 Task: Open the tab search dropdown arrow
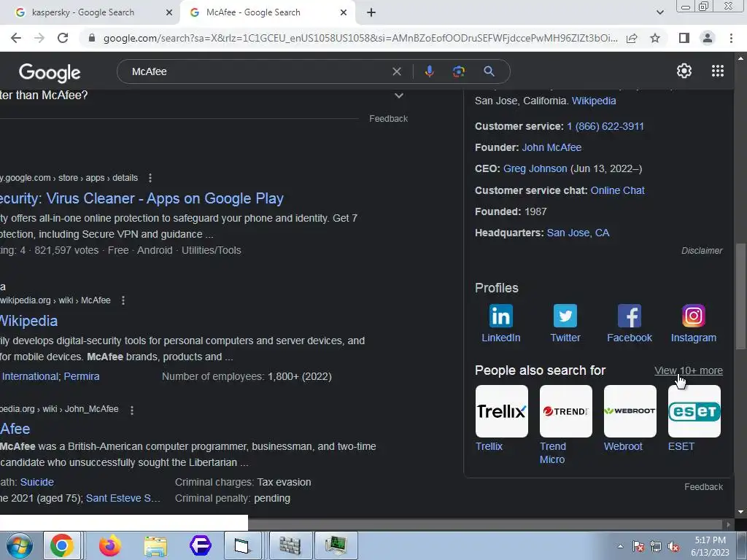pyautogui.click(x=659, y=12)
